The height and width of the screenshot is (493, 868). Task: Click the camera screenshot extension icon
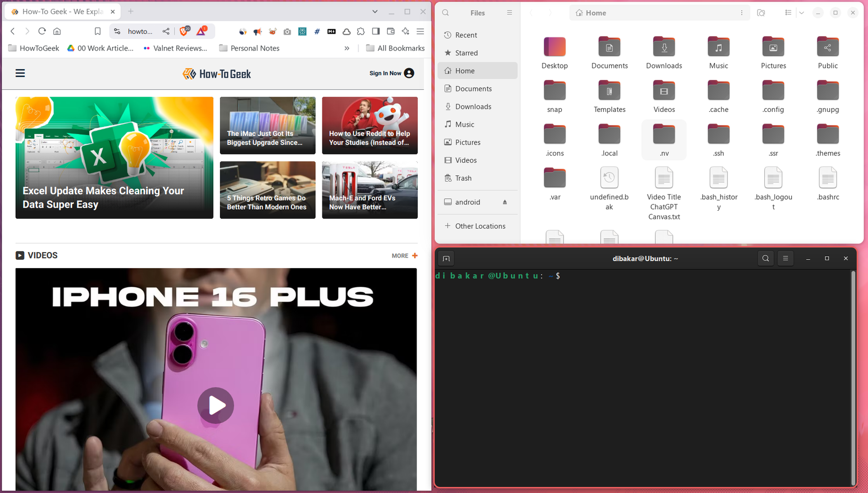287,32
